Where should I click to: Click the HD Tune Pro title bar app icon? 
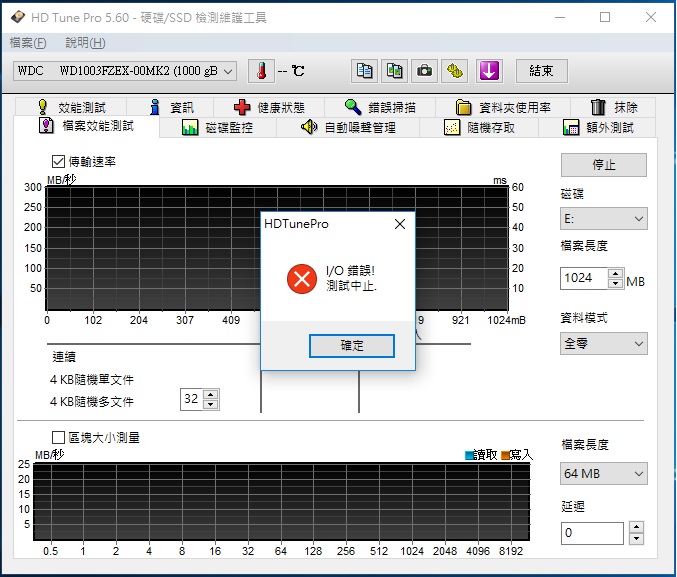[18, 17]
